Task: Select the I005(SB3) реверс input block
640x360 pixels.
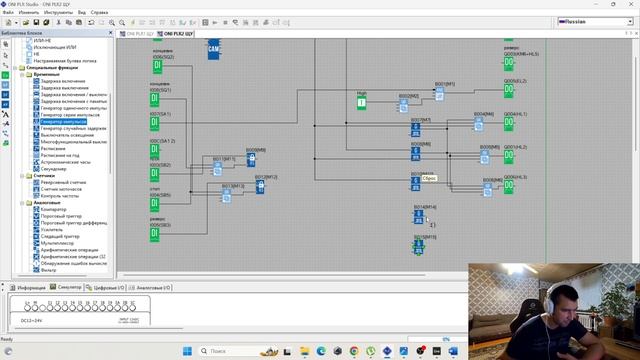Action: coord(155,235)
